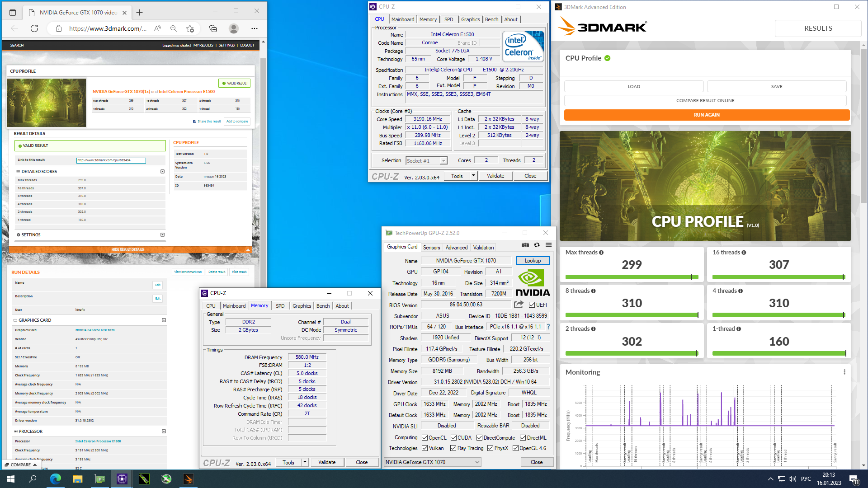The height and width of the screenshot is (488, 868).
Task: Click the result link URL field
Action: (x=111, y=160)
